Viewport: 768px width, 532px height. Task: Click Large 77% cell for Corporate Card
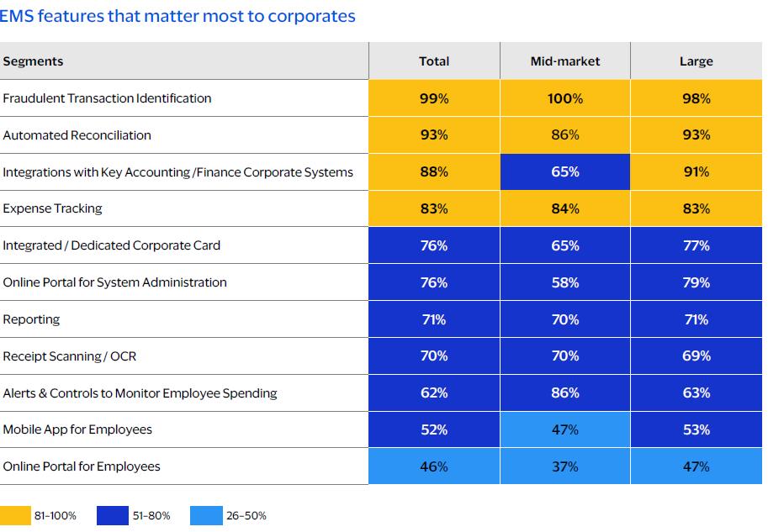(696, 245)
